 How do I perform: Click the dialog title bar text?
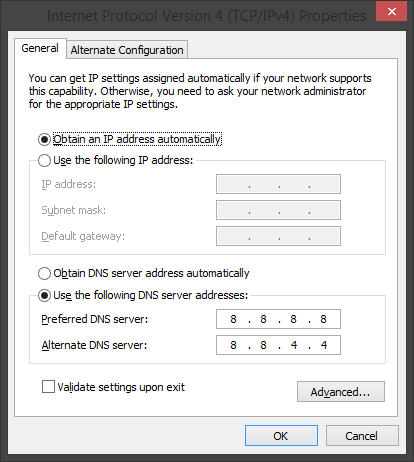pyautogui.click(x=207, y=16)
